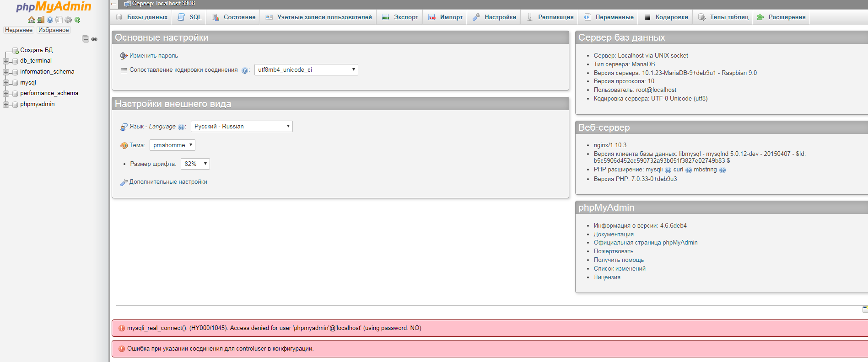Select mysql database name in tree
This screenshot has height=362, width=868.
click(x=28, y=82)
